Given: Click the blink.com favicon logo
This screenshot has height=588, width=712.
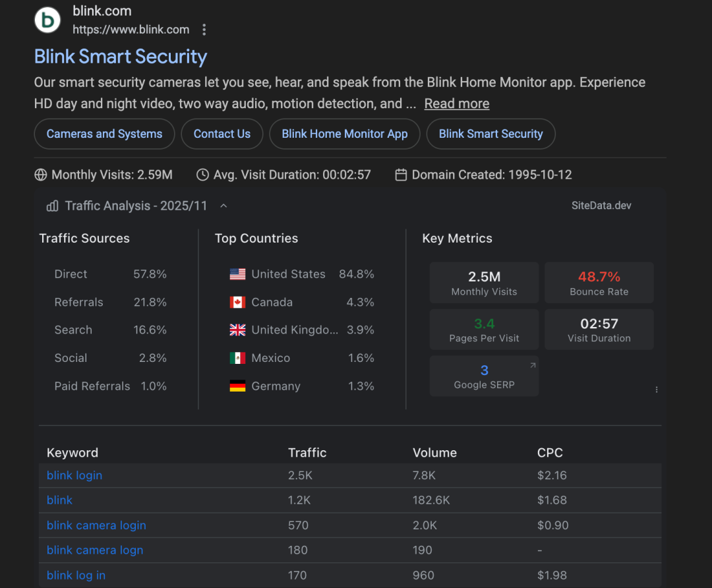Looking at the screenshot, I should [x=47, y=20].
